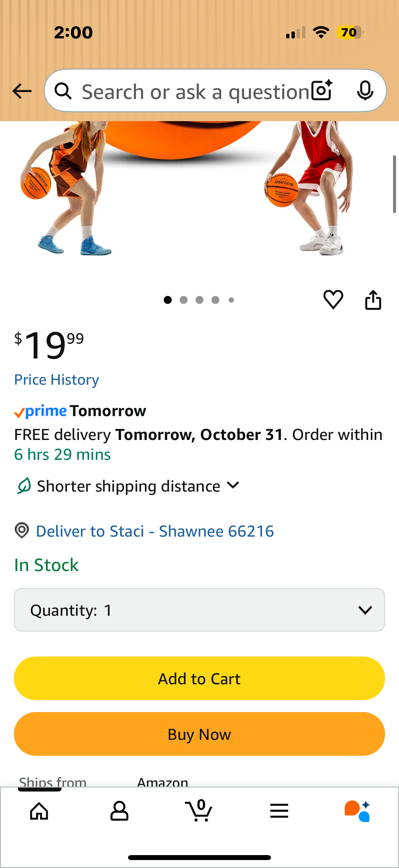399x868 pixels.
Task: Click the Buy Now button
Action: (199, 734)
